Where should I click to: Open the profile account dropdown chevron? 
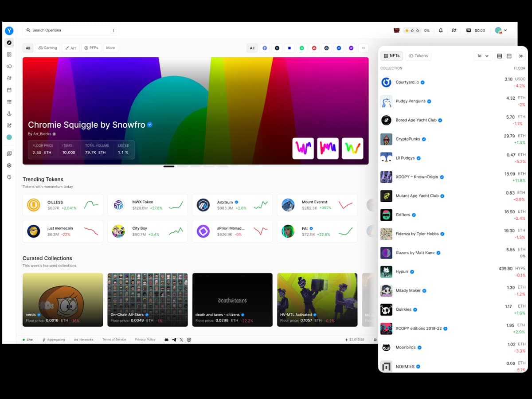click(x=505, y=30)
